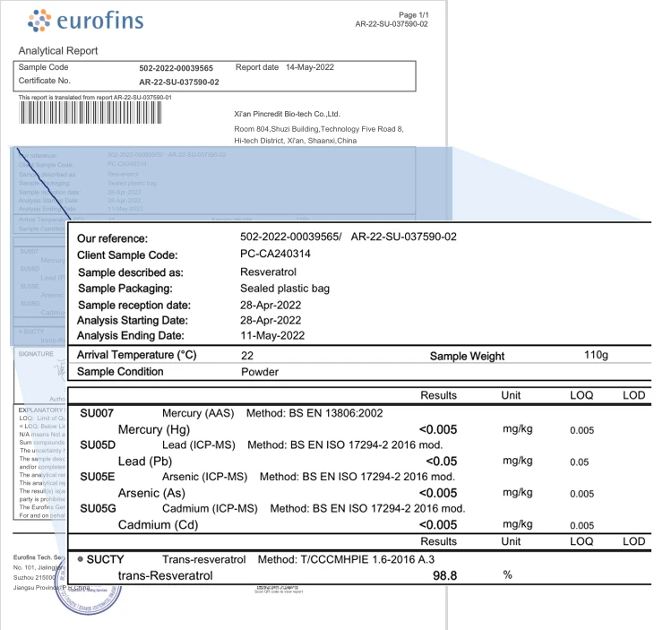The image size is (672, 630).
Task: Click the 'Lead (ICP-MS)' test name
Action: click(x=199, y=444)
